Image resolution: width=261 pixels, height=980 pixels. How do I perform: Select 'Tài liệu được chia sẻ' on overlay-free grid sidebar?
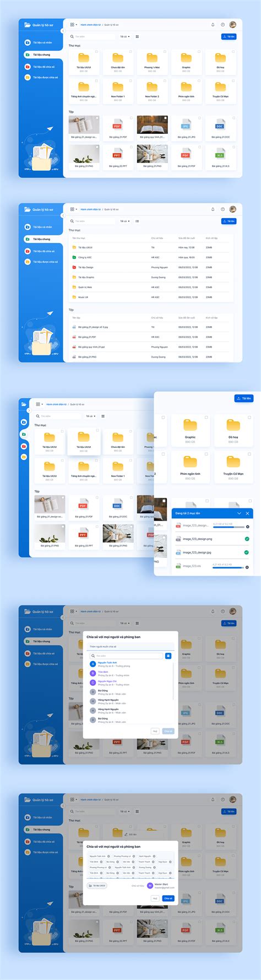click(41, 78)
